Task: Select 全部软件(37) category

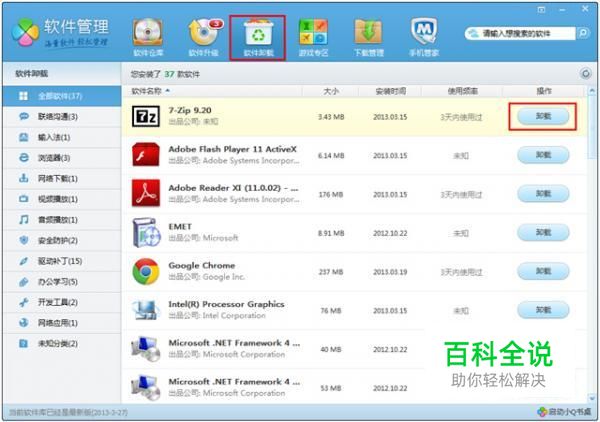Action: coord(62,96)
